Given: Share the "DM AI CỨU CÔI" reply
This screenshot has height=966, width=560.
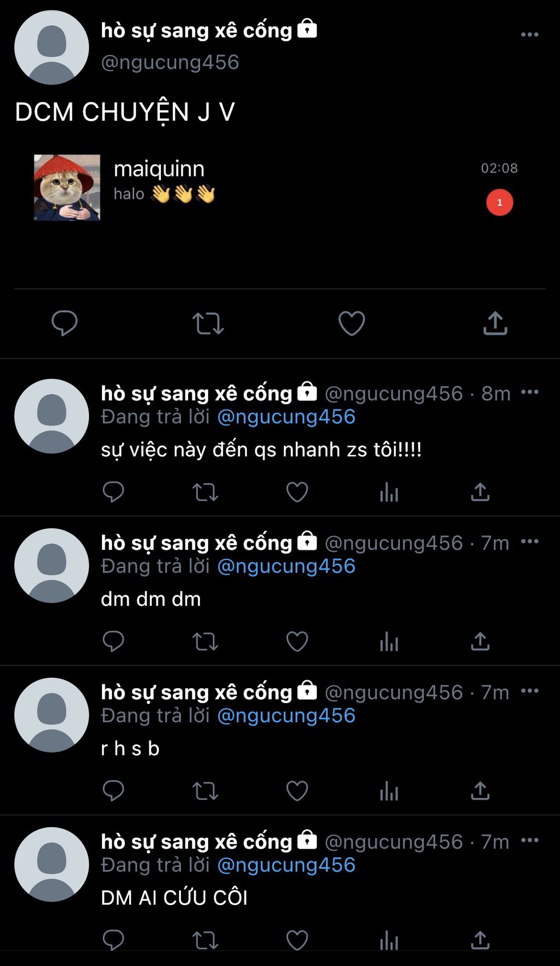Looking at the screenshot, I should [480, 940].
